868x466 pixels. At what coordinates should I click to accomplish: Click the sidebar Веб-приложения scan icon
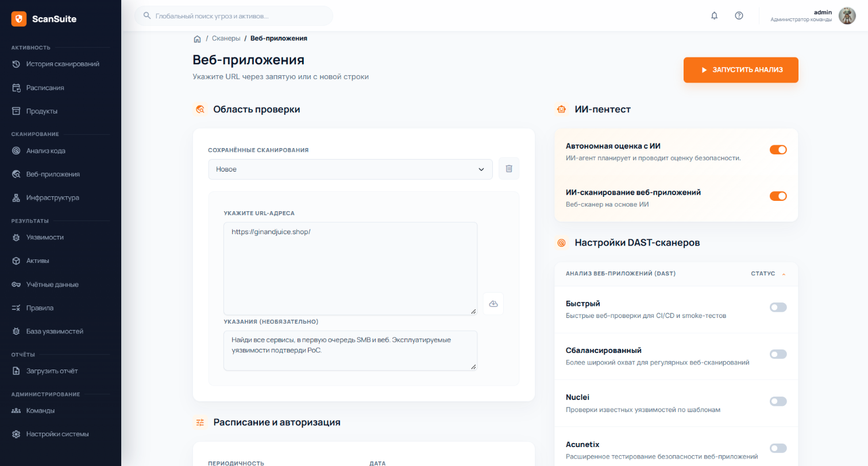tap(16, 174)
